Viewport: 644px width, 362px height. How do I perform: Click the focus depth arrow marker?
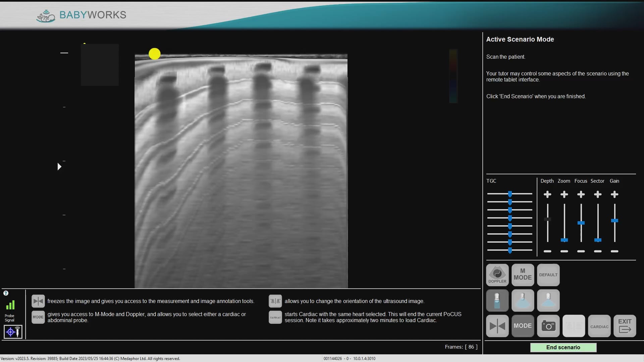(x=59, y=167)
